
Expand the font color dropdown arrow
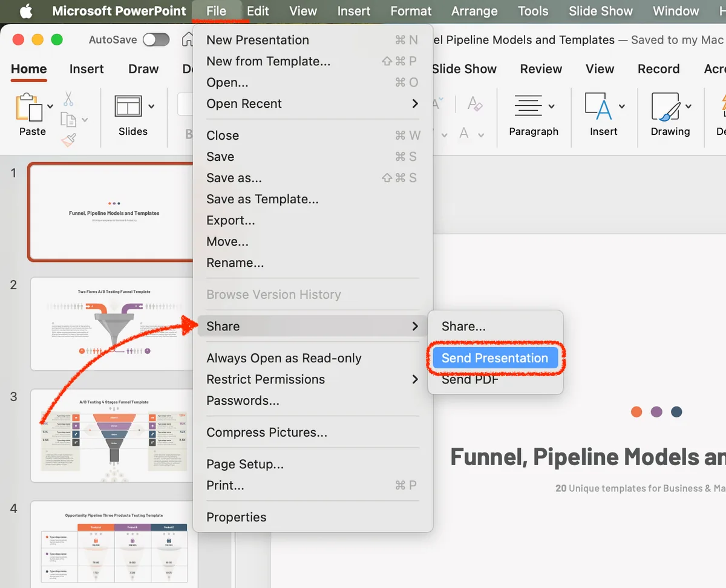tap(481, 135)
